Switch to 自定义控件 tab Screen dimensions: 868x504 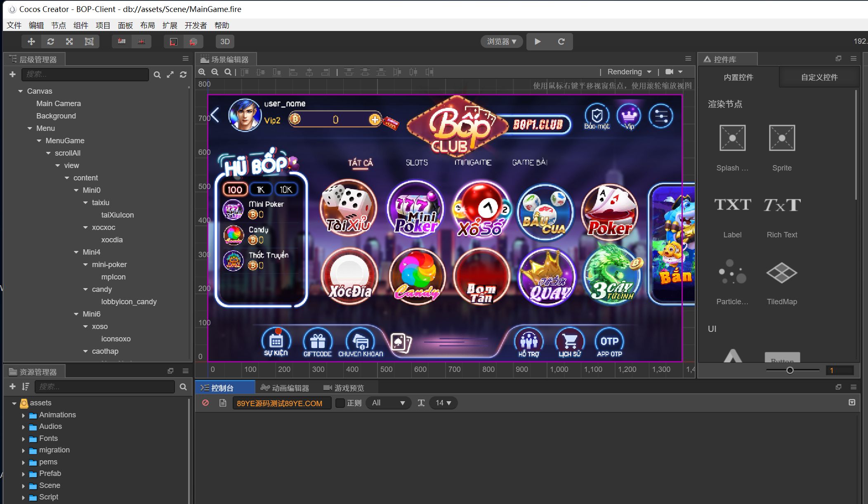(819, 77)
